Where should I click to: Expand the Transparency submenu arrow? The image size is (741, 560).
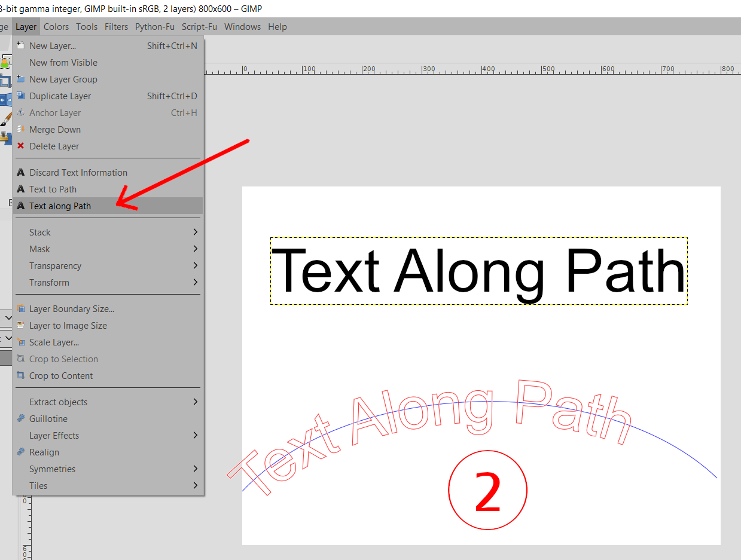[195, 265]
